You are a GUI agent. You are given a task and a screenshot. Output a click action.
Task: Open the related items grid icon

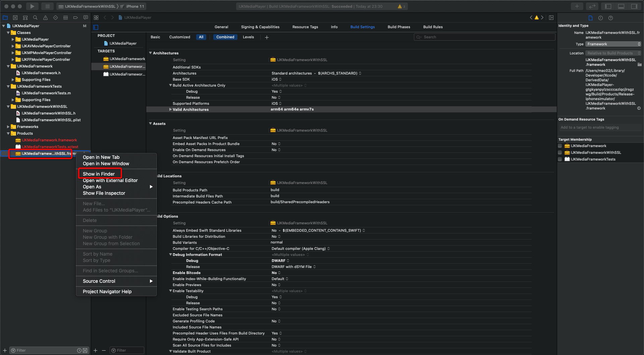pyautogui.click(x=96, y=17)
